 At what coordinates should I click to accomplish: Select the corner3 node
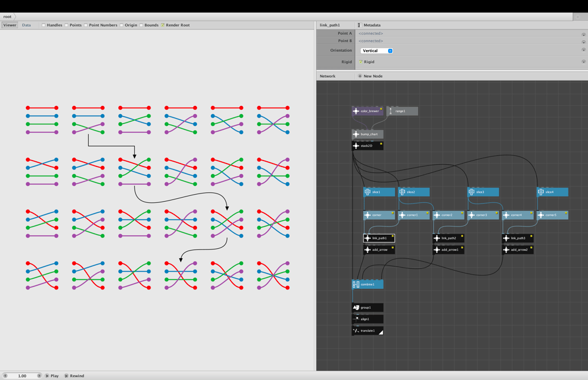(483, 215)
